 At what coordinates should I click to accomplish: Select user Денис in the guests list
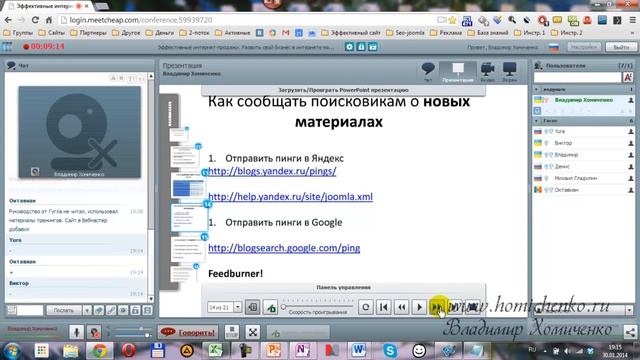click(x=584, y=167)
